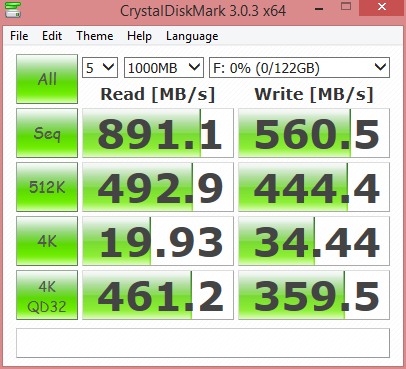406x369 pixels.
Task: Expand the 1000MB test size dropdown
Action: point(164,68)
